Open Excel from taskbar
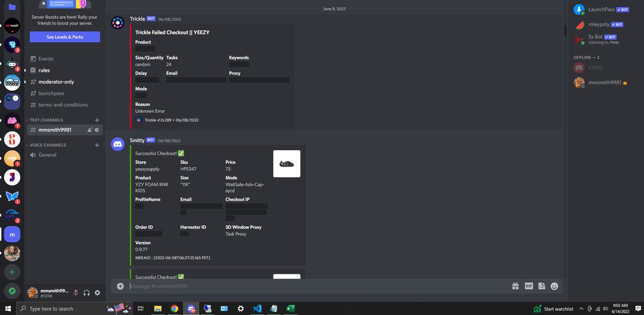This screenshot has width=644, height=315. (x=289, y=309)
